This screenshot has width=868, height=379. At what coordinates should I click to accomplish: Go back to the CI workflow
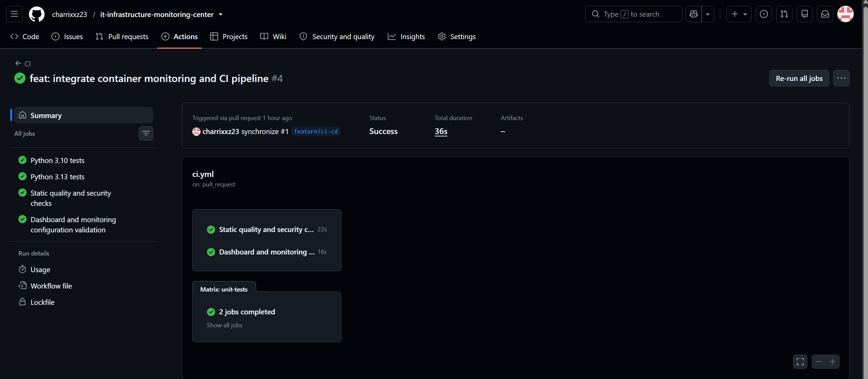pyautogui.click(x=23, y=64)
